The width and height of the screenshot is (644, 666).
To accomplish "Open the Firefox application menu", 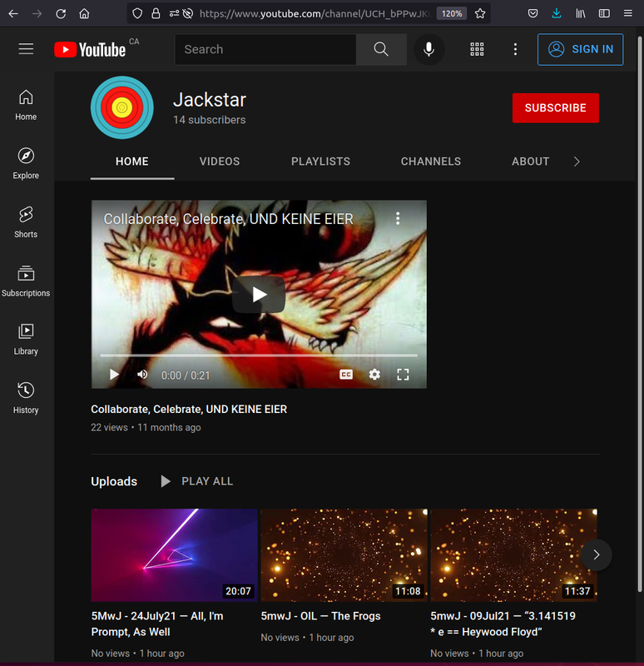I will pyautogui.click(x=628, y=13).
